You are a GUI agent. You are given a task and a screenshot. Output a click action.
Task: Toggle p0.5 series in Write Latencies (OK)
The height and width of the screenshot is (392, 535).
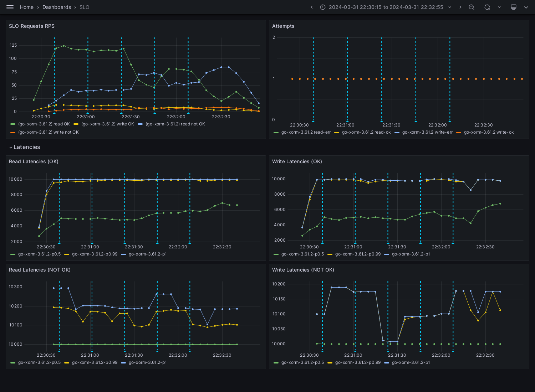(x=302, y=254)
